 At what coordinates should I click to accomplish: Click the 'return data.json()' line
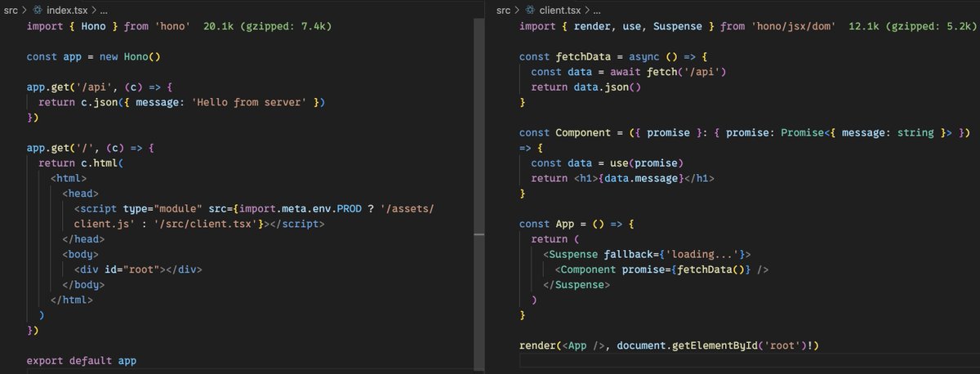point(586,87)
